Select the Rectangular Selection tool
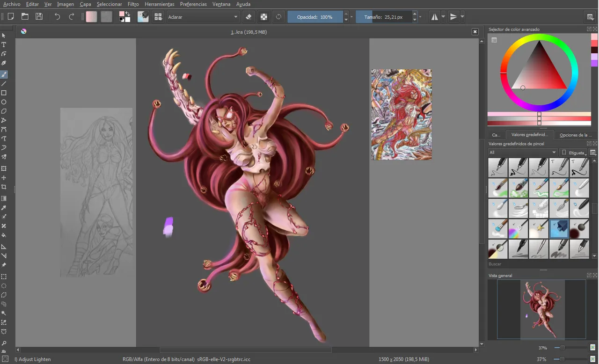This screenshot has width=599, height=364. click(x=4, y=277)
